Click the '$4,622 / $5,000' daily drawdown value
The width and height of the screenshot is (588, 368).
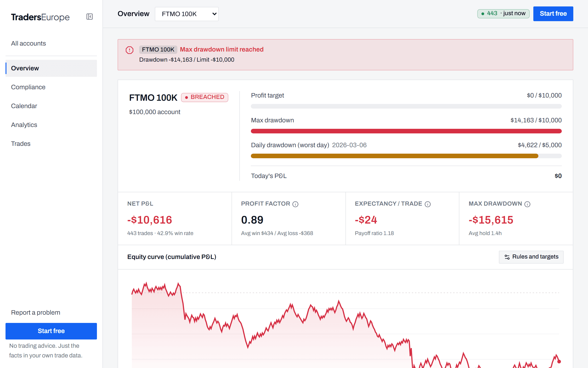pos(540,145)
